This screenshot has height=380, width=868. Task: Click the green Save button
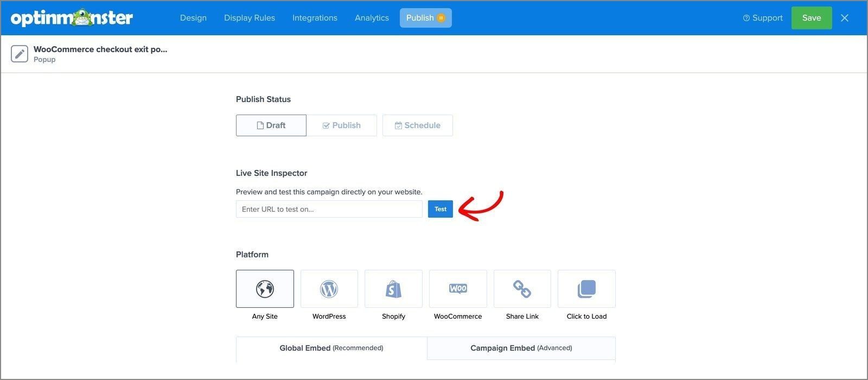click(x=812, y=18)
